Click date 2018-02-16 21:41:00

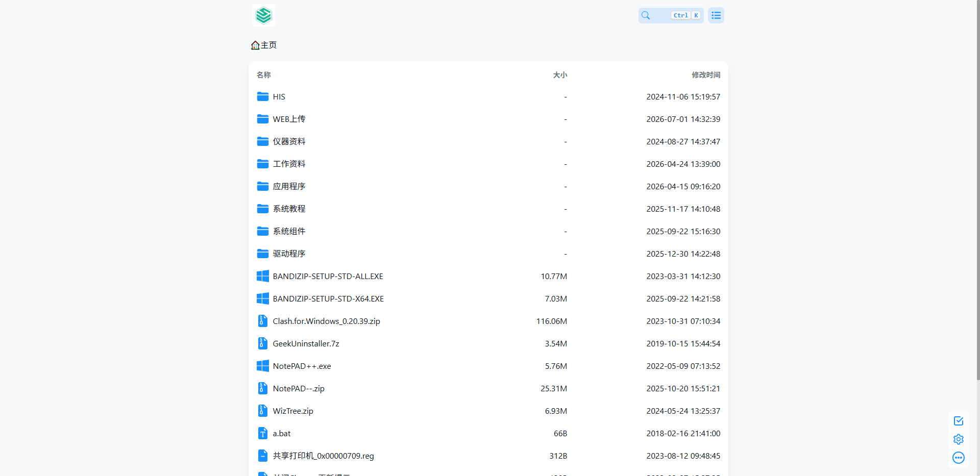[x=683, y=434]
